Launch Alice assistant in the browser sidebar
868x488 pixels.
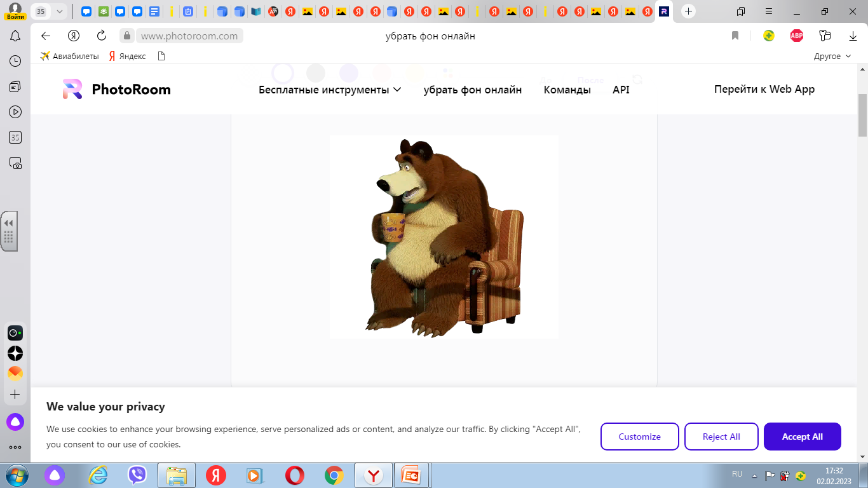[15, 422]
